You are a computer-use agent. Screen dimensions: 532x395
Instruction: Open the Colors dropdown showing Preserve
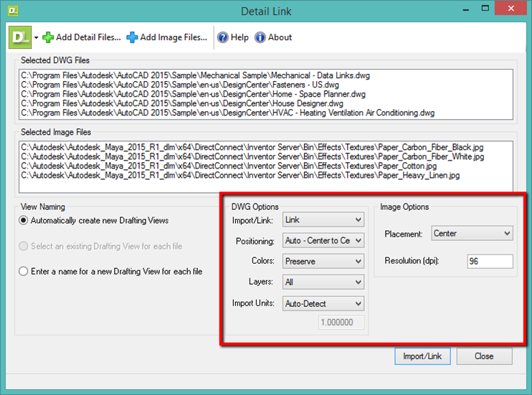(323, 261)
